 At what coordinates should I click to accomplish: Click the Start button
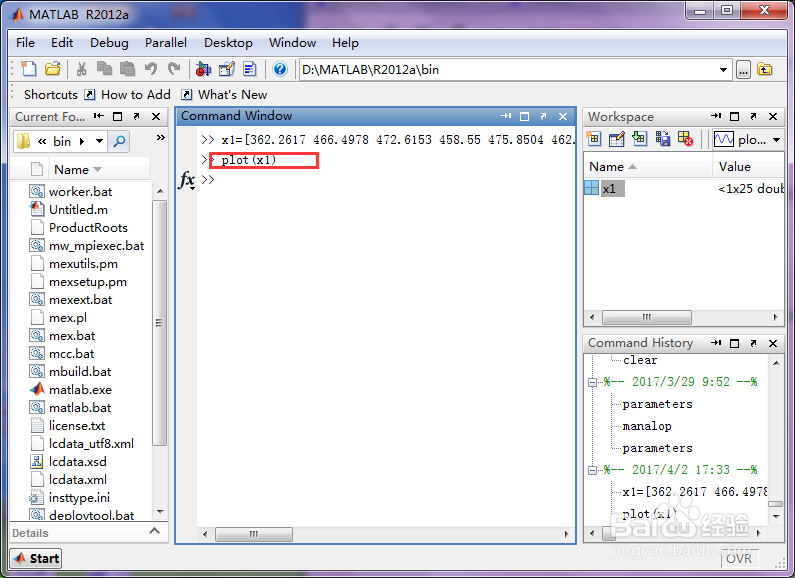click(36, 558)
